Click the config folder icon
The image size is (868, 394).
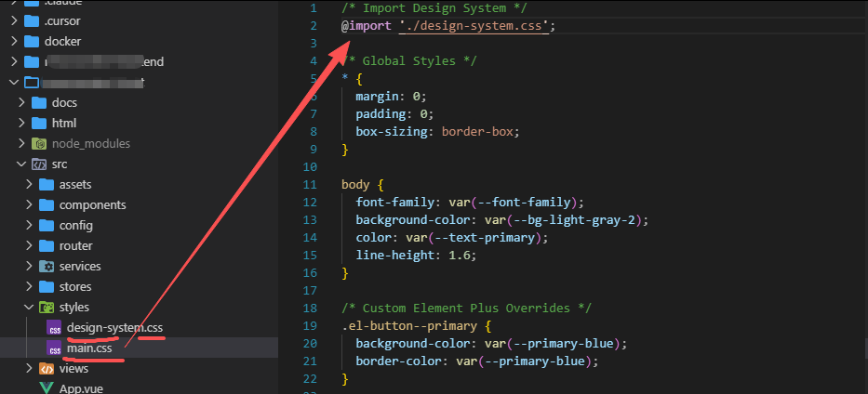click(47, 226)
